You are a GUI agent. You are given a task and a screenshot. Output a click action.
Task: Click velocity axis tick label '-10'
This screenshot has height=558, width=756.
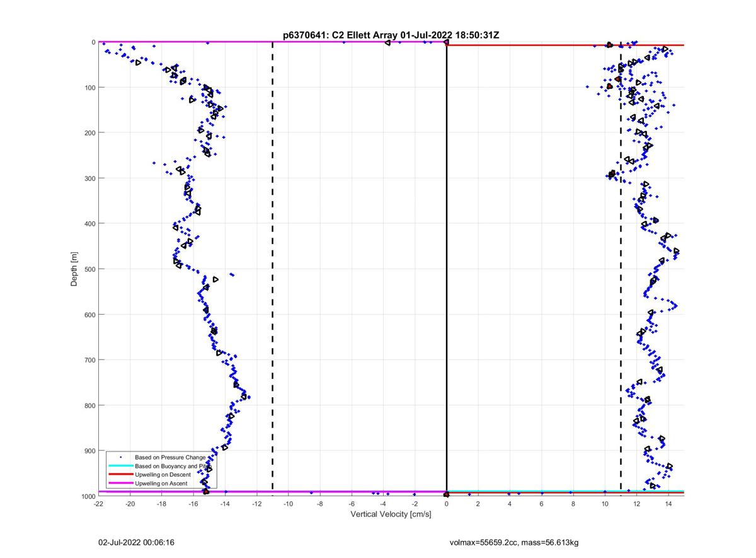(288, 504)
